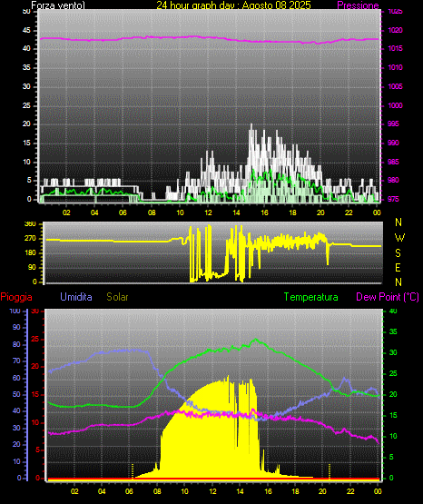Viewport: 423px width, 504px height.
Task: Click the yellow sunrise marker near 06
Action: pos(132,471)
